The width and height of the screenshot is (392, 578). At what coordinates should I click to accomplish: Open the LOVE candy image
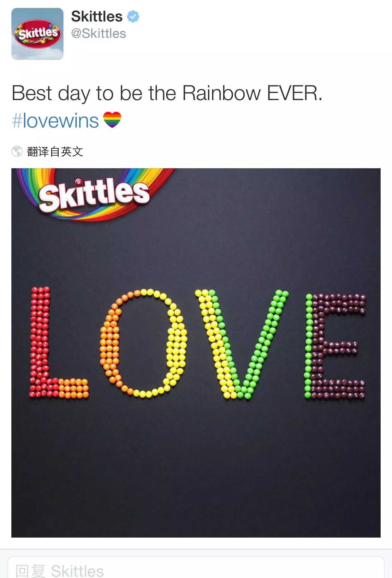[x=196, y=353]
